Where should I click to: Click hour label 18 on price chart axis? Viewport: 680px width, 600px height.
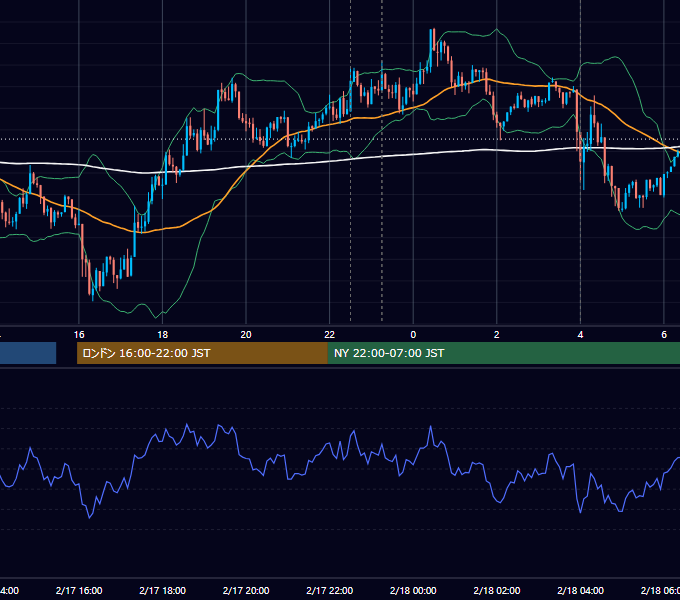coord(163,335)
